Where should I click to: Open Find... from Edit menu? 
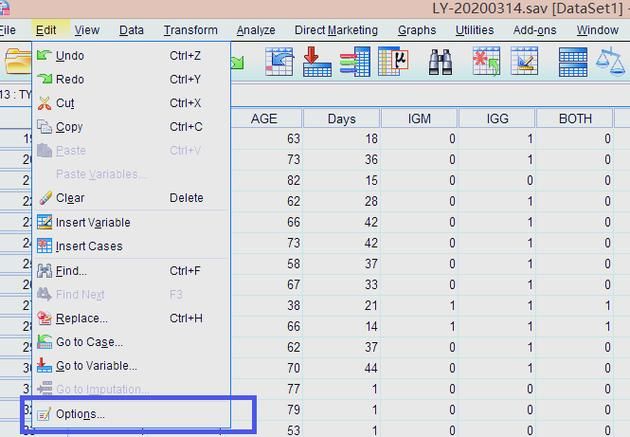pos(131,271)
